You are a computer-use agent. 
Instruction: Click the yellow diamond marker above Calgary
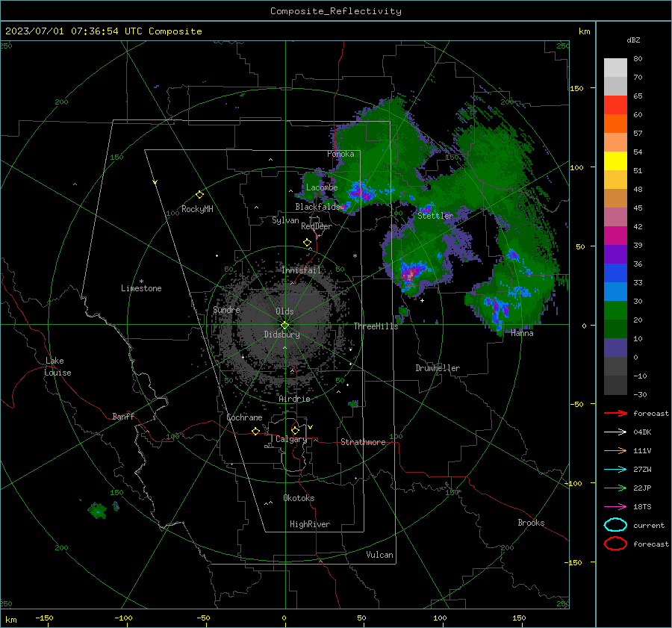point(295,430)
